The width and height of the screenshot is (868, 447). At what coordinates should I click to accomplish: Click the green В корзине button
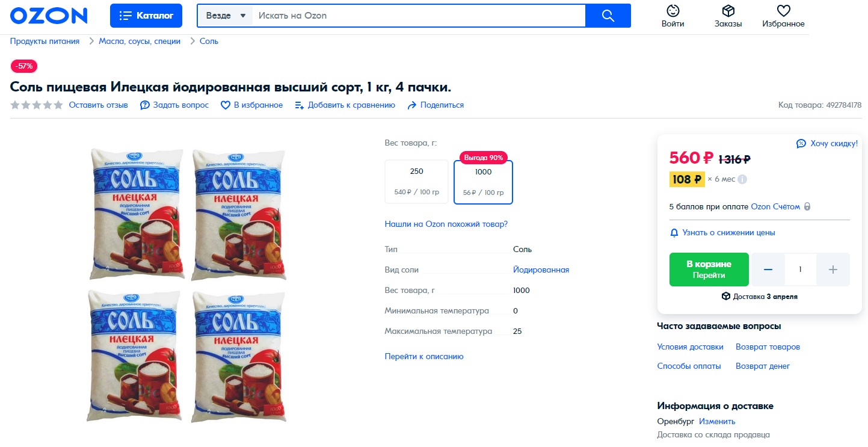pos(709,270)
